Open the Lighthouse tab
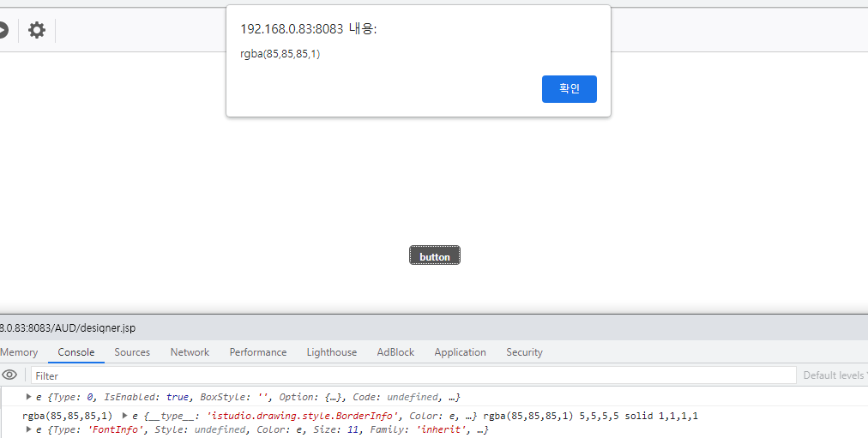The width and height of the screenshot is (868, 438). 332,352
